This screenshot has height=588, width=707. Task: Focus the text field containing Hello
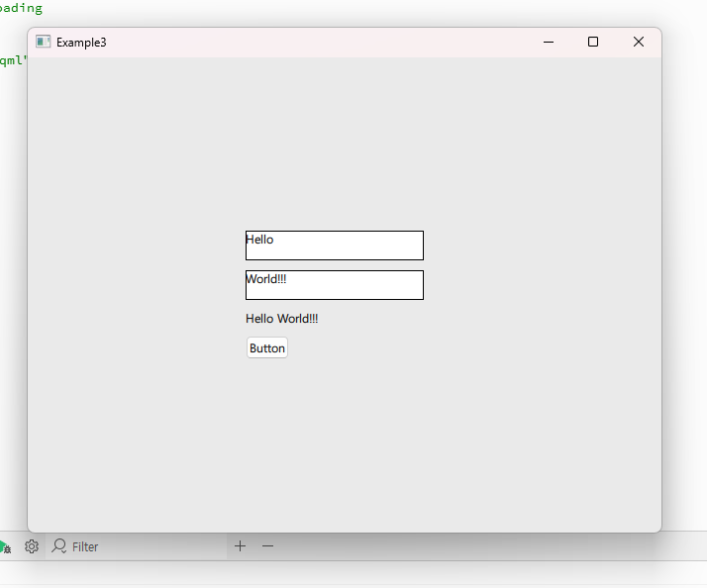(335, 245)
